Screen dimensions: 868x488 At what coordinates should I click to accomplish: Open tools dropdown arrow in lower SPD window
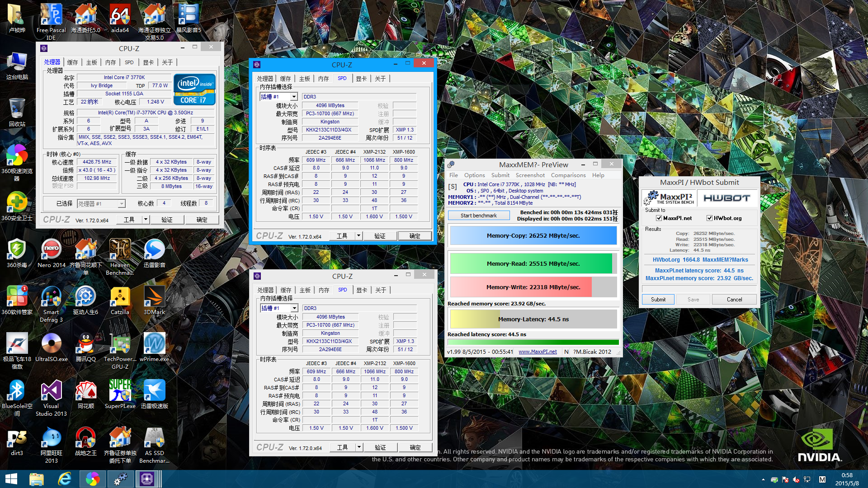tap(359, 447)
